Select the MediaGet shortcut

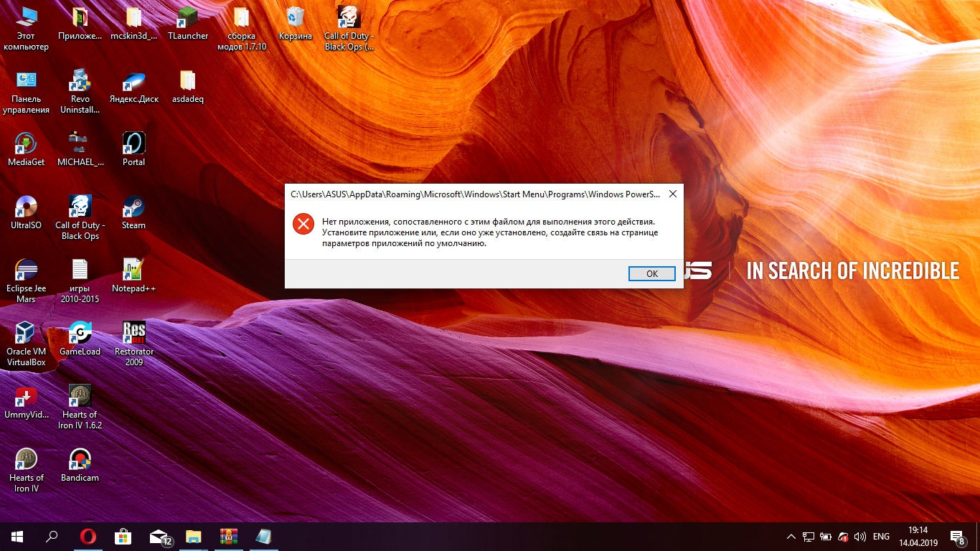(x=26, y=150)
